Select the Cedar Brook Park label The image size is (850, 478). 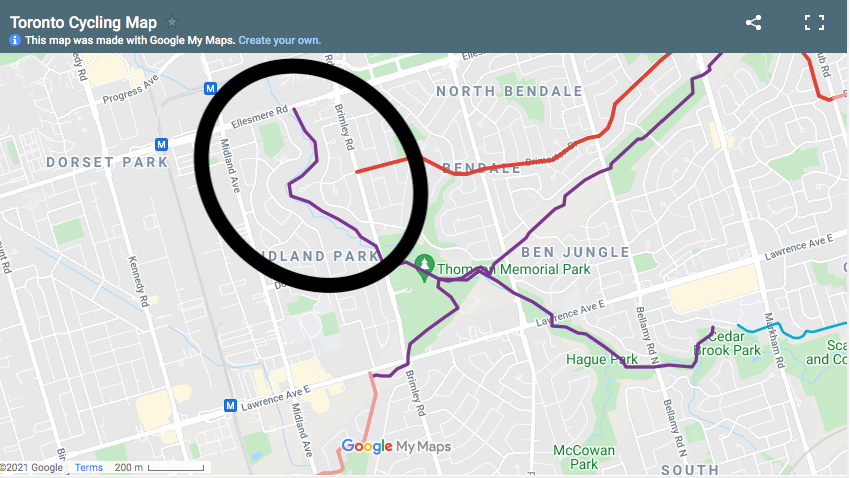(727, 343)
